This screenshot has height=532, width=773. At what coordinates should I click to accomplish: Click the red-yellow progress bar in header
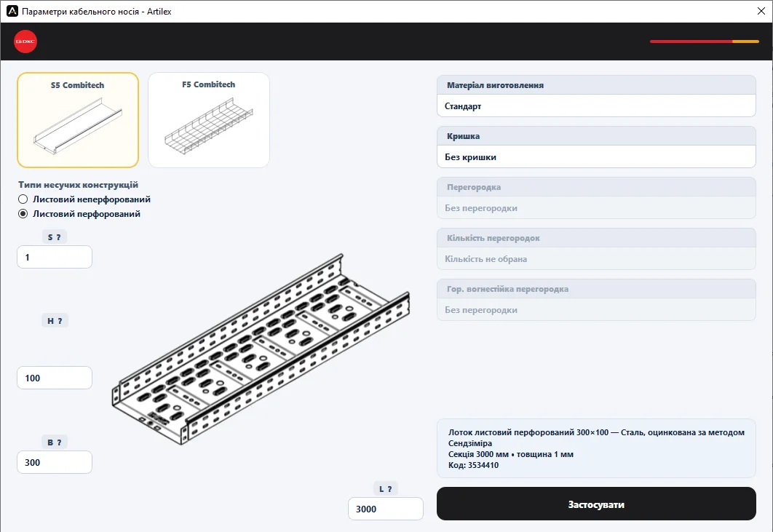coord(704,41)
